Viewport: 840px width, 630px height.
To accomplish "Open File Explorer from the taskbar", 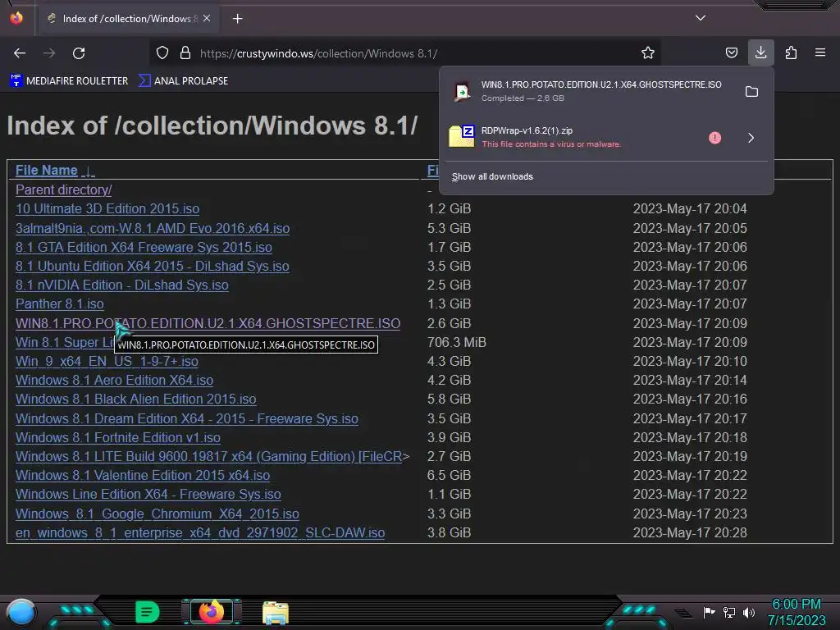I will [276, 613].
